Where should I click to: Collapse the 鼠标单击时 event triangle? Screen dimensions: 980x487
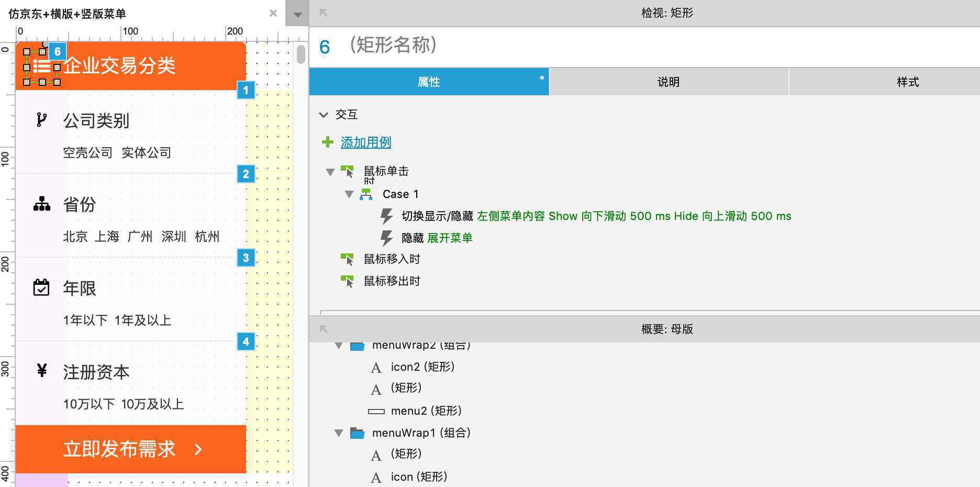click(330, 172)
